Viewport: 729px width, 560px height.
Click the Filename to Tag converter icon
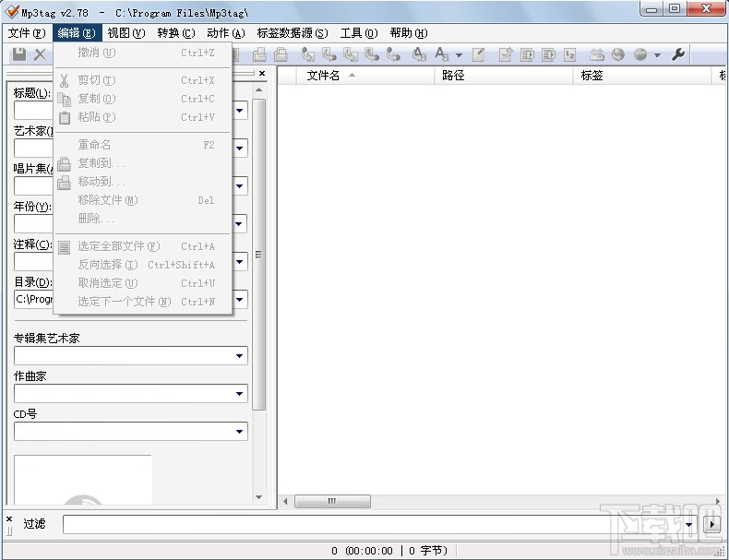tap(329, 54)
